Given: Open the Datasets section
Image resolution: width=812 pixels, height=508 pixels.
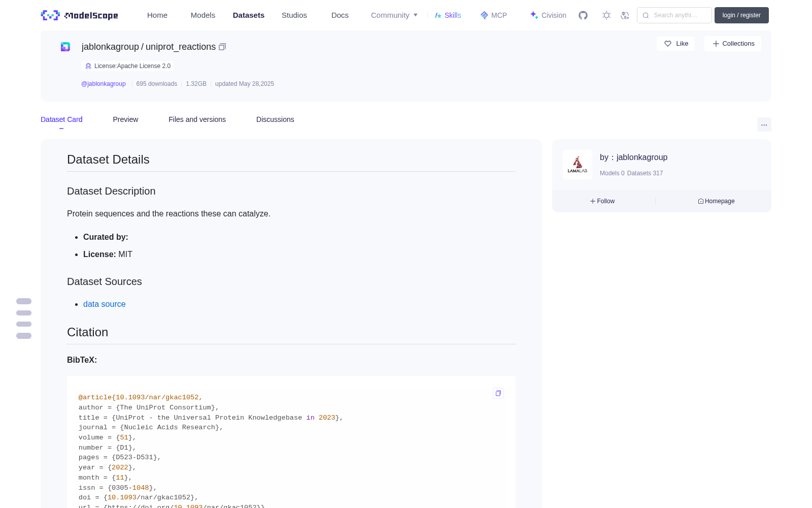Looking at the screenshot, I should pos(249,15).
